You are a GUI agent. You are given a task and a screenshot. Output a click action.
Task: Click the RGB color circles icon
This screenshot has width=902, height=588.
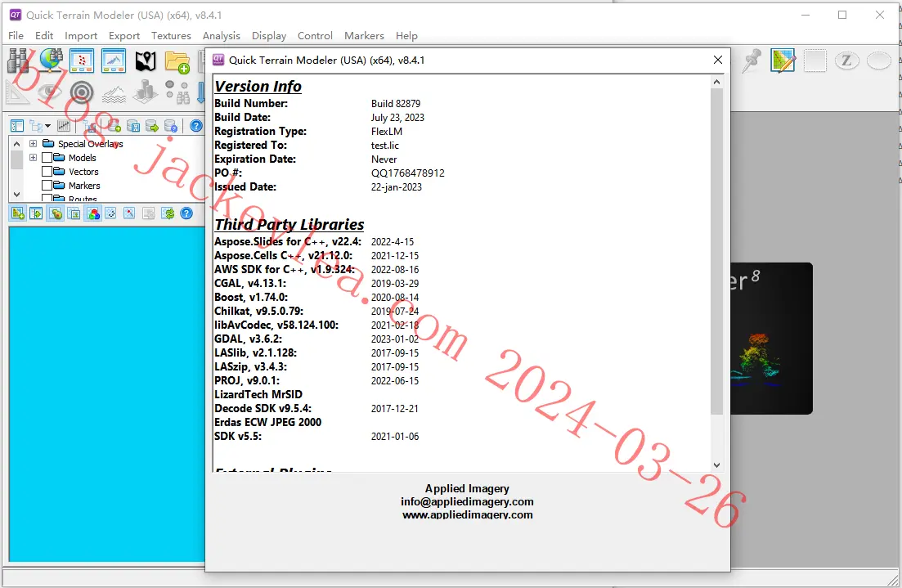[x=92, y=213]
